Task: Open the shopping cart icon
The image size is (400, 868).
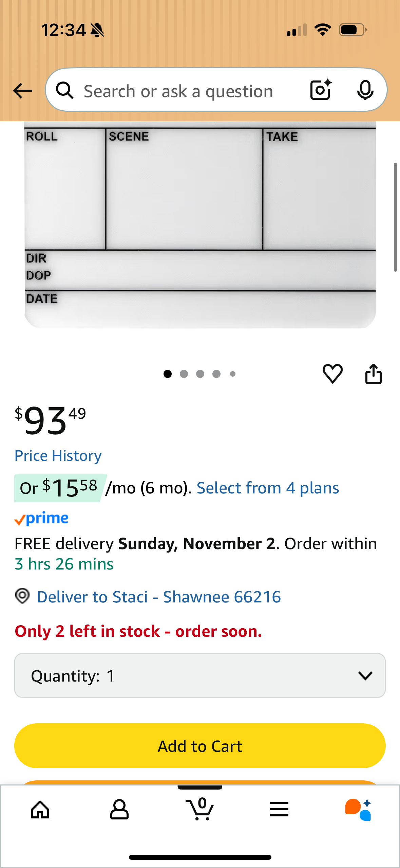Action: pyautogui.click(x=200, y=810)
